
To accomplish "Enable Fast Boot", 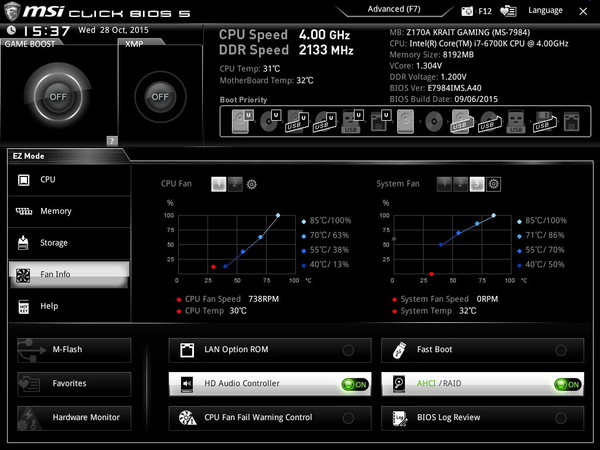I will [x=483, y=350].
